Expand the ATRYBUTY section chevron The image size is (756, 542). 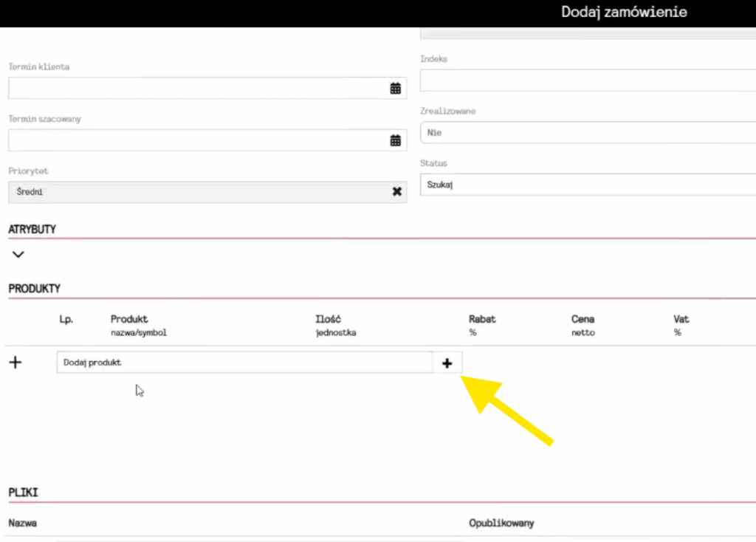[18, 255]
